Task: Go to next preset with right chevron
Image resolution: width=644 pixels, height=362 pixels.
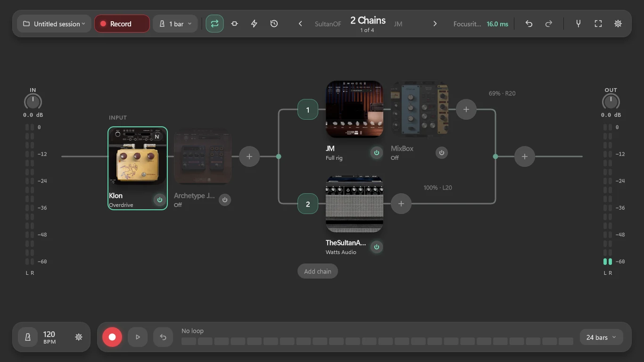Action: (x=435, y=24)
